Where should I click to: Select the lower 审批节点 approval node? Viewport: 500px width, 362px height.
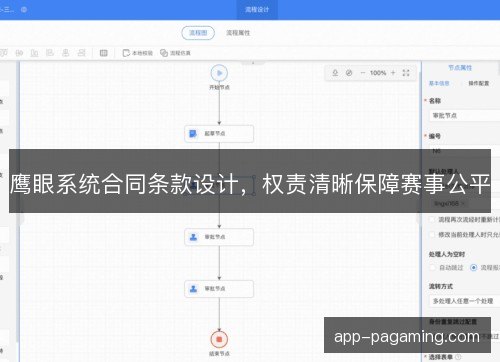[x=219, y=289]
